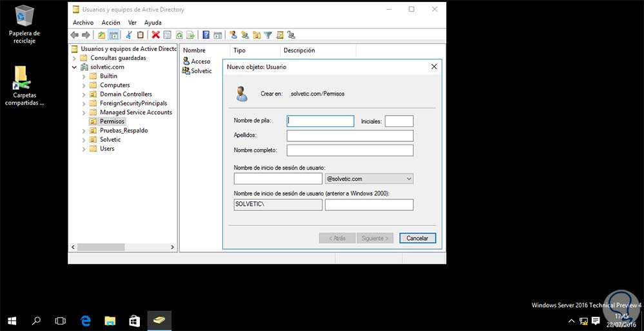Click the add to group toolbar icon

(x=291, y=35)
